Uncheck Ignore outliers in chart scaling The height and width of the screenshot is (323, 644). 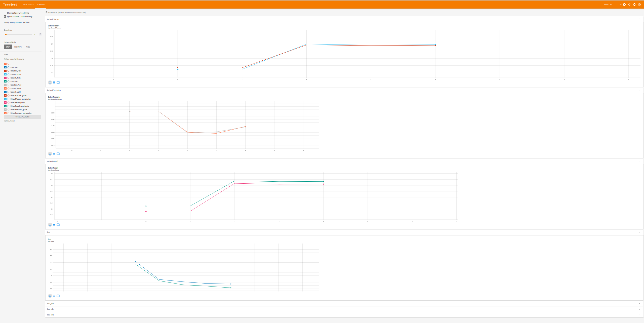click(x=5, y=16)
